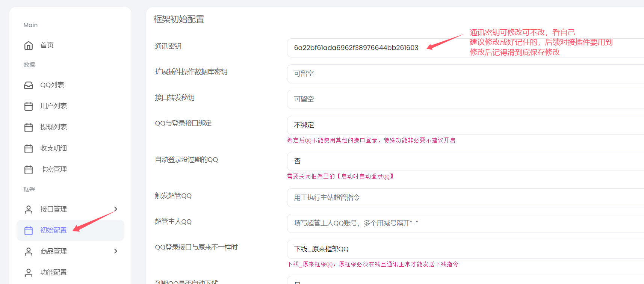The width and height of the screenshot is (644, 284).
Task: Click the calendar icon beside 卡密管理
Action: [x=29, y=170]
